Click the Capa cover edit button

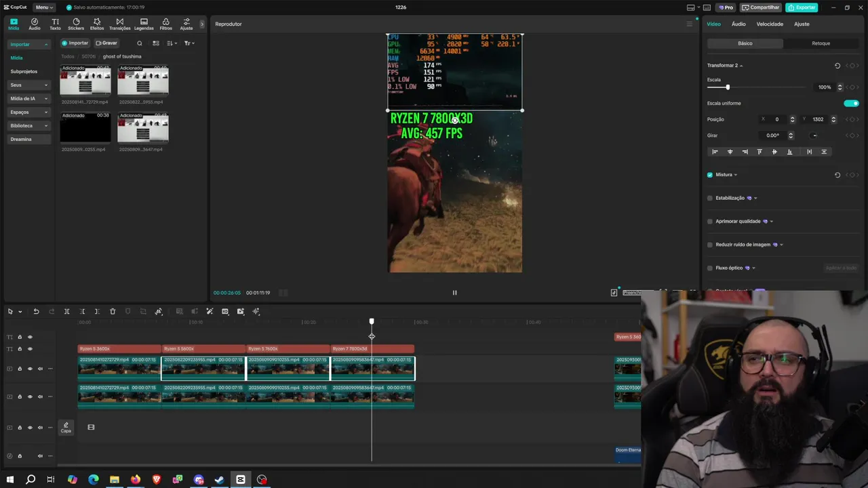click(x=66, y=428)
